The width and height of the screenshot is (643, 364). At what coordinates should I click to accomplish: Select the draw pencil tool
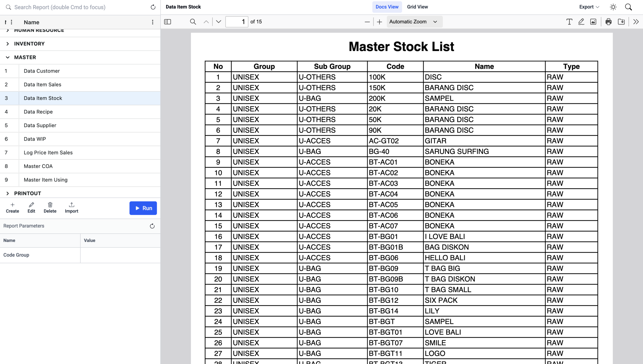pos(581,22)
